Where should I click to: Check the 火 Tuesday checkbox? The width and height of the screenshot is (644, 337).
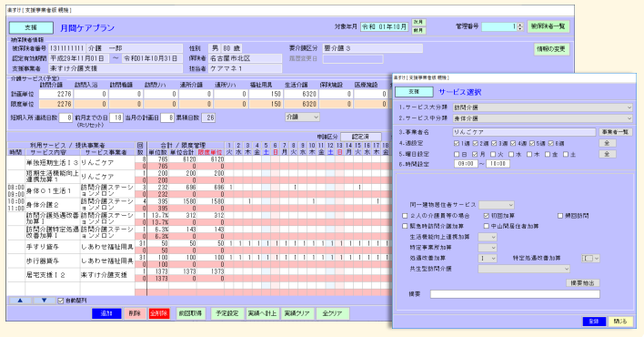click(494, 155)
